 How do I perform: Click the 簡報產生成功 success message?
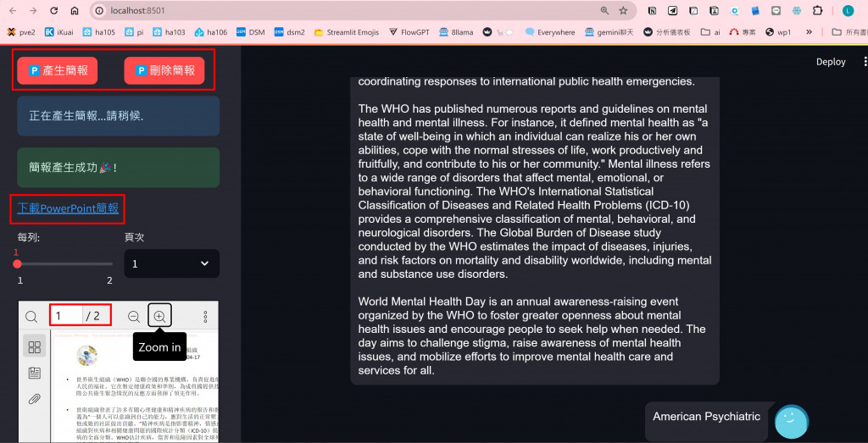pos(119,168)
